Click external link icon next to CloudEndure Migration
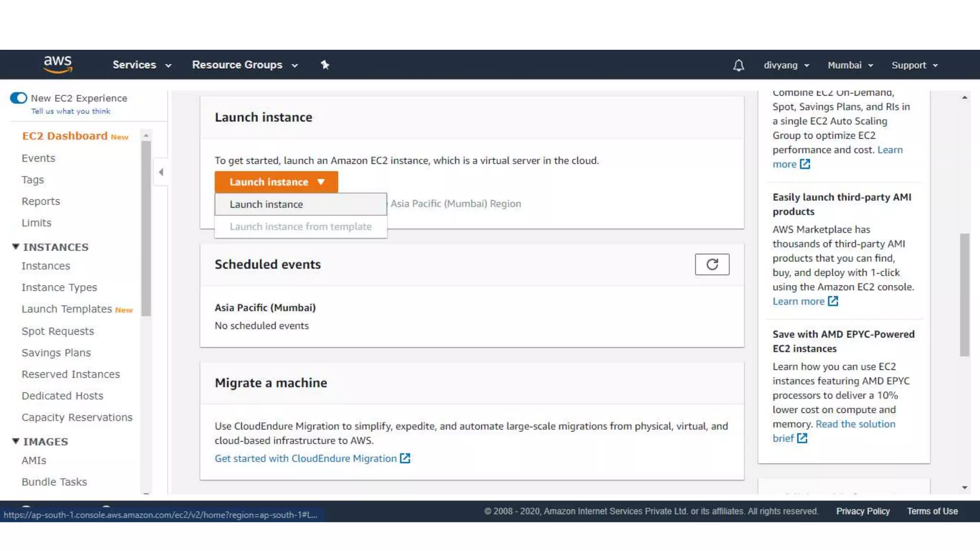980x551 pixels. [405, 458]
